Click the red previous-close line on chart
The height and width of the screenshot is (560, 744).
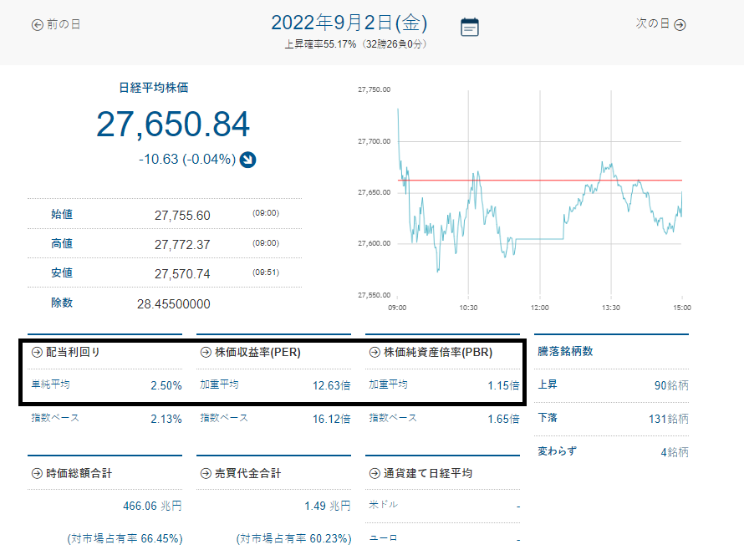[x=540, y=181]
